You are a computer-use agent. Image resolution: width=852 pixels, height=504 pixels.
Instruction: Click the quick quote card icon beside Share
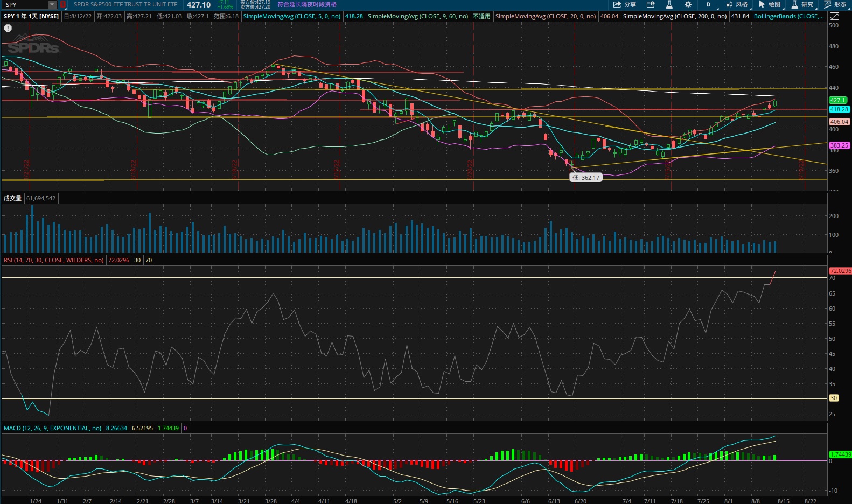coord(651,4)
